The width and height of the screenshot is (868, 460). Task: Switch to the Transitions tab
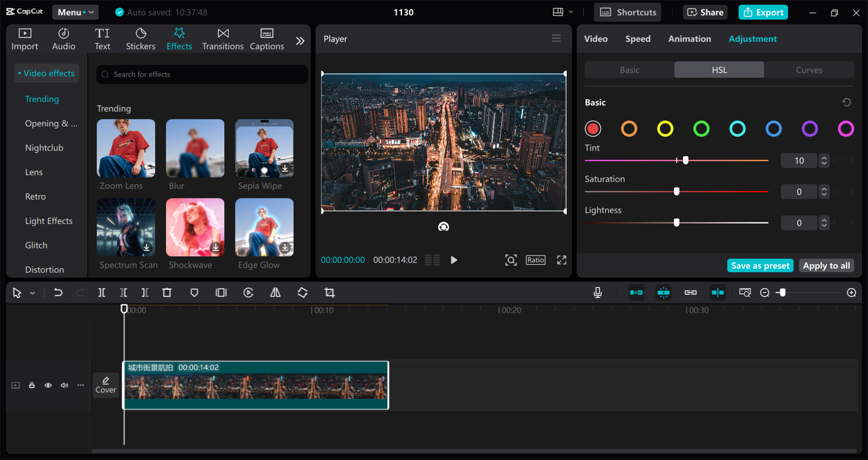tap(222, 39)
